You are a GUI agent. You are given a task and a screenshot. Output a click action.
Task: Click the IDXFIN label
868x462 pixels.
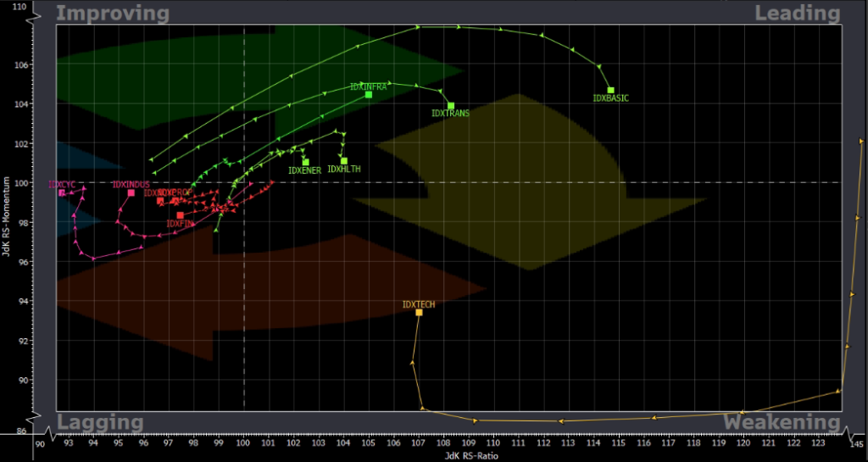180,224
